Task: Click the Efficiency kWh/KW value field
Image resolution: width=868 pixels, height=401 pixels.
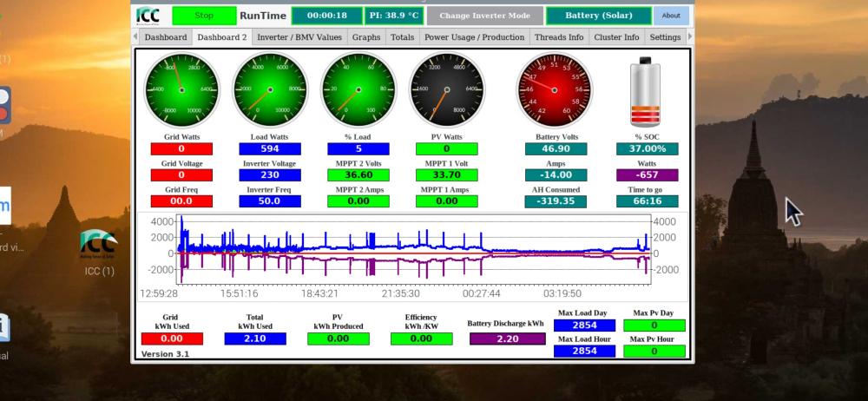Action: coord(421,339)
